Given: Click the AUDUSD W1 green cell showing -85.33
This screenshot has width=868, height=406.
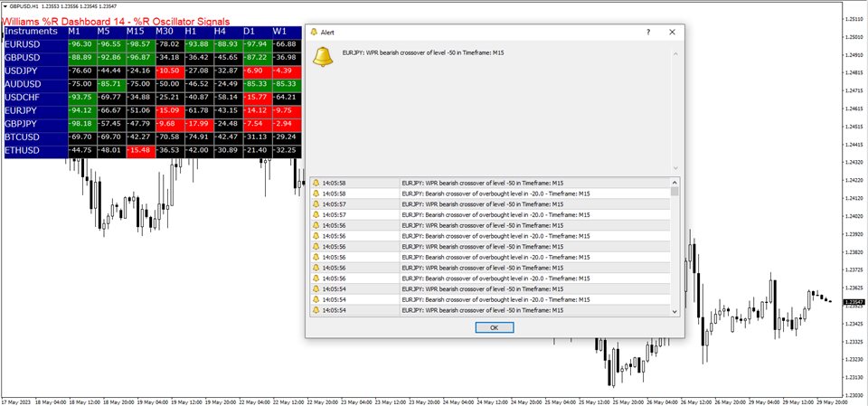Looking at the screenshot, I should 288,84.
